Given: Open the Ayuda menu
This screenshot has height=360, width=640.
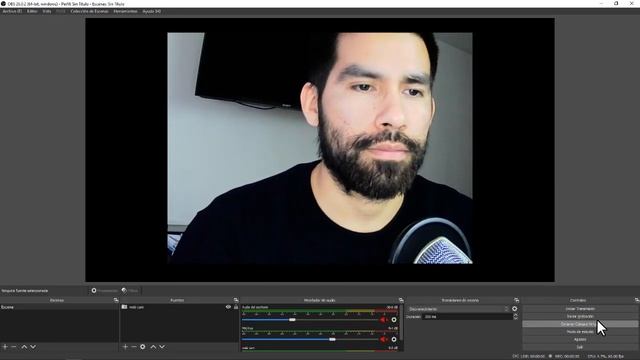Looking at the screenshot, I should pyautogui.click(x=151, y=11).
